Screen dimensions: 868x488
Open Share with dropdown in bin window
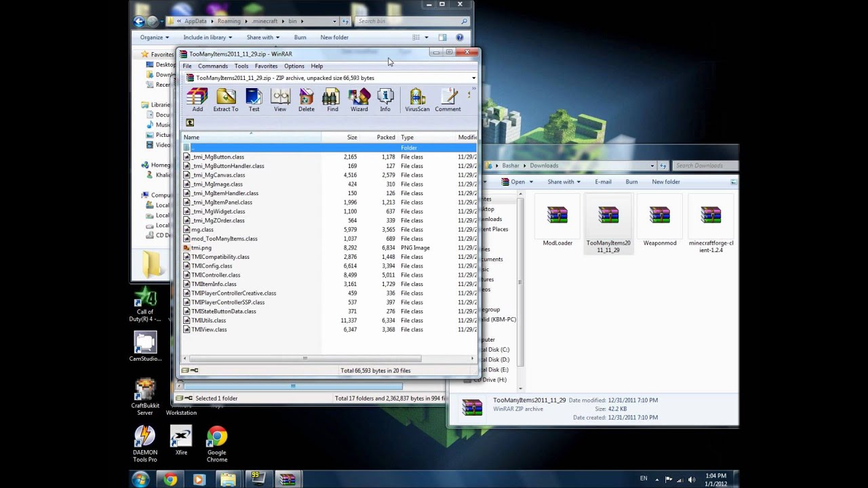pyautogui.click(x=263, y=37)
